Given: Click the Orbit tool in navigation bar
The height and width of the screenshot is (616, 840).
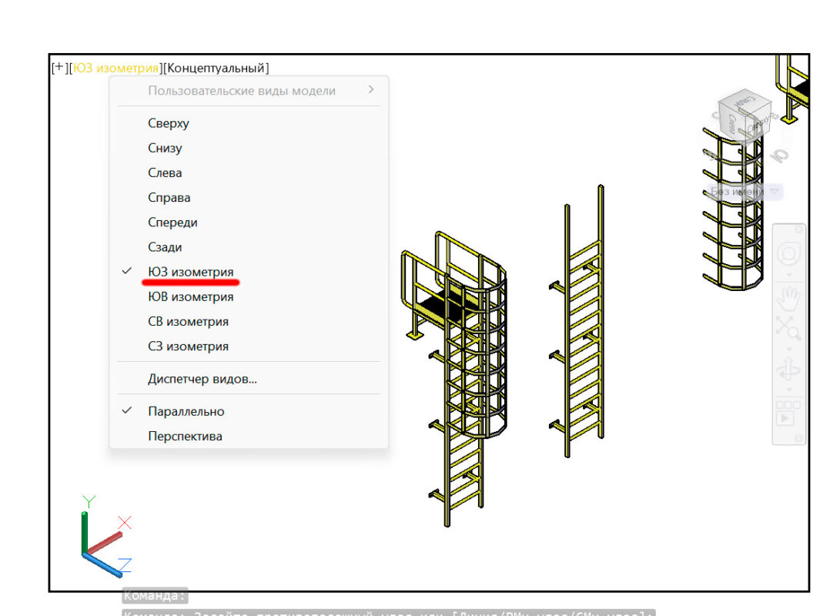Looking at the screenshot, I should point(788,371).
